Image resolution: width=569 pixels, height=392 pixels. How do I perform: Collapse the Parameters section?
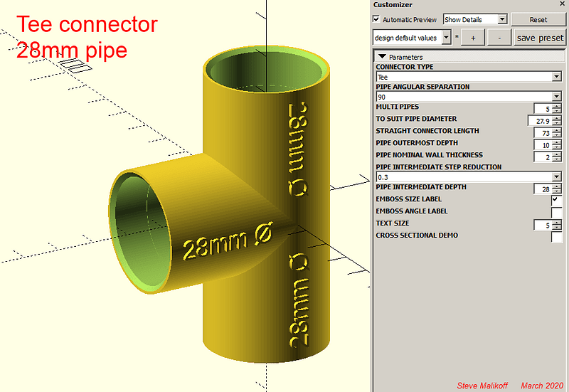point(382,57)
